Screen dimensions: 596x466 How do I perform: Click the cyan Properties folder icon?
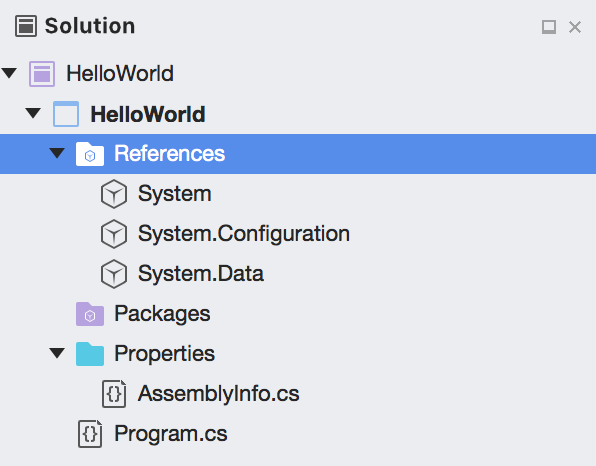click(x=90, y=354)
